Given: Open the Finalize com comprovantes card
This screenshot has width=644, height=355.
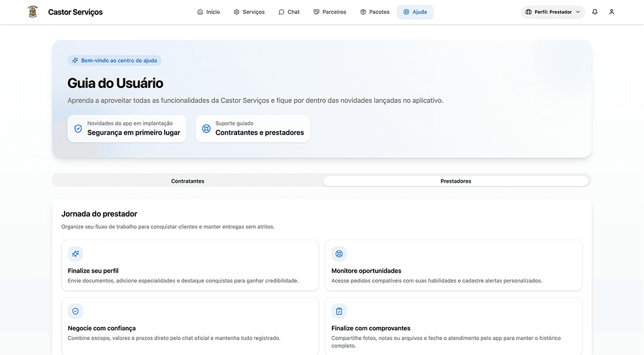Looking at the screenshot, I should coord(454,326).
